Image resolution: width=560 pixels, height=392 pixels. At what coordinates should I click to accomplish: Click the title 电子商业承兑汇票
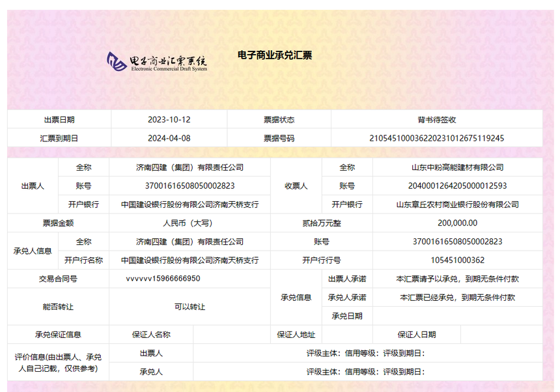point(275,55)
